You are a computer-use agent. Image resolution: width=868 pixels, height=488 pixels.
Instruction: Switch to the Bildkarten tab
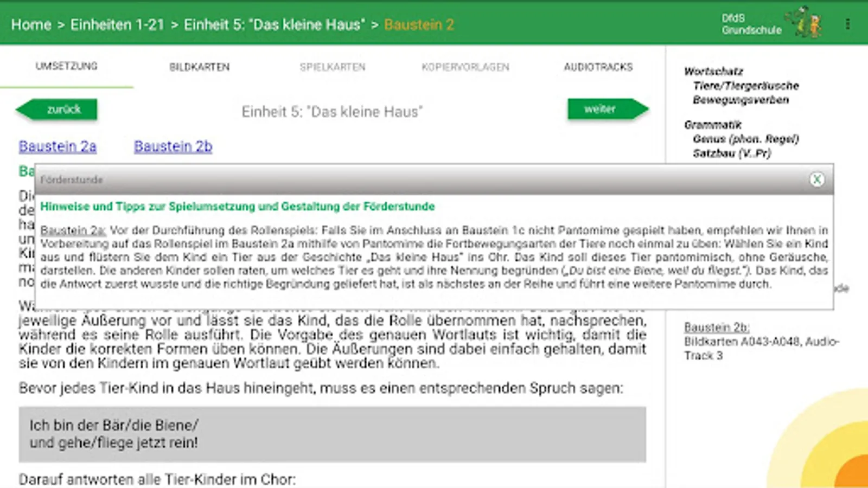click(200, 67)
